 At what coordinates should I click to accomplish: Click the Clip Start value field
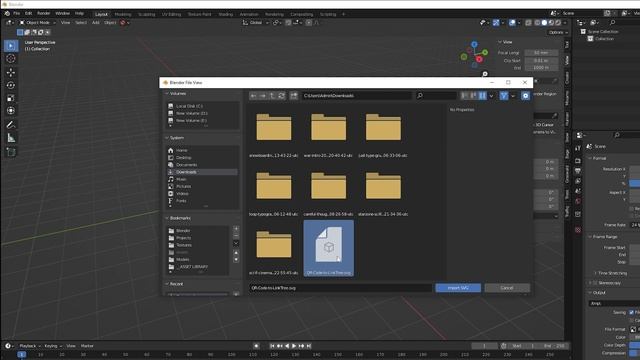tap(541, 60)
